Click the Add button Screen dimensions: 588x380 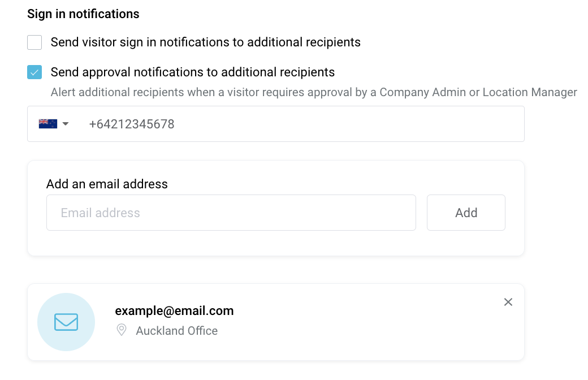coord(466,213)
